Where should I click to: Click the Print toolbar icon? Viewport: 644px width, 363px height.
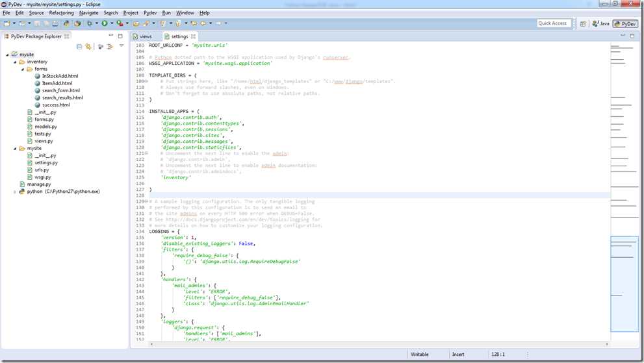point(55,23)
